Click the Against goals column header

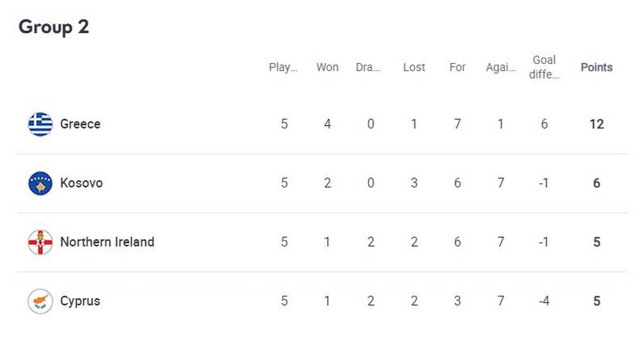[501, 67]
